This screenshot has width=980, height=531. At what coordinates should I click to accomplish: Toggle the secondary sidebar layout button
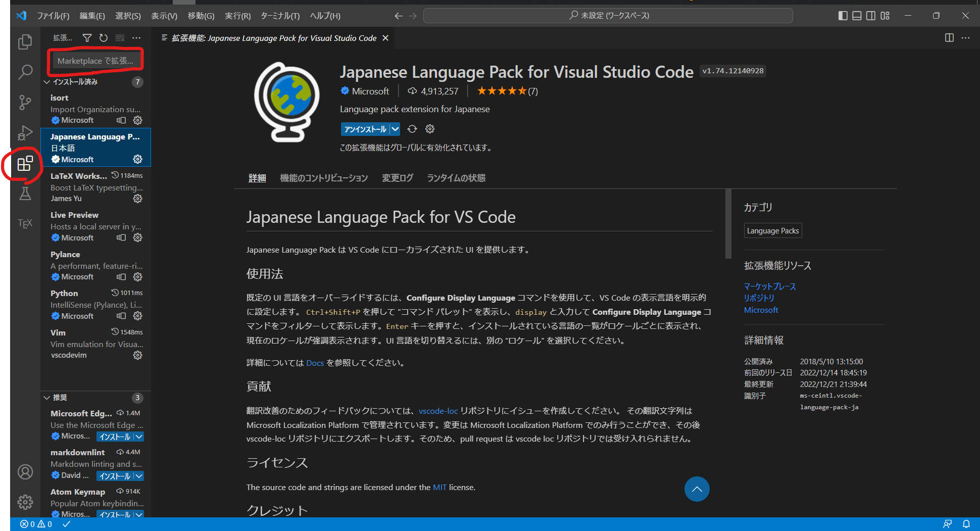[x=871, y=16]
